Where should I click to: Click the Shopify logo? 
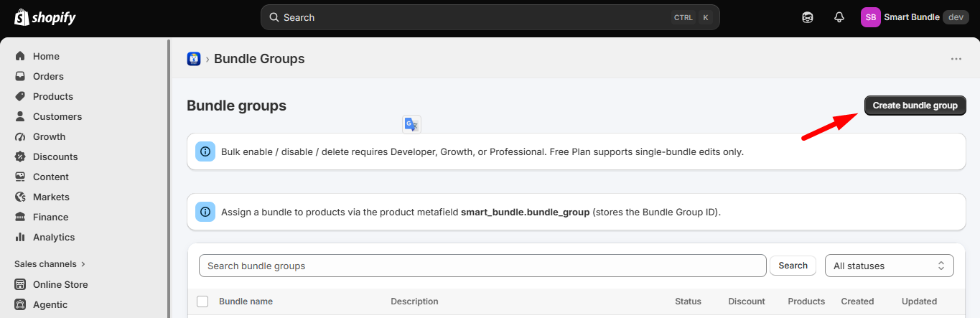(x=45, y=17)
